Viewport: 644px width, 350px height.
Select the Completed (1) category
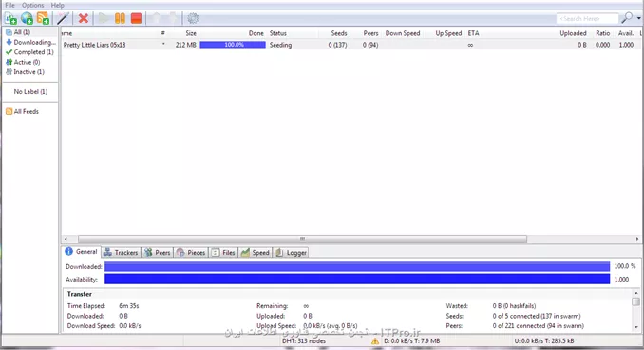pyautogui.click(x=29, y=52)
